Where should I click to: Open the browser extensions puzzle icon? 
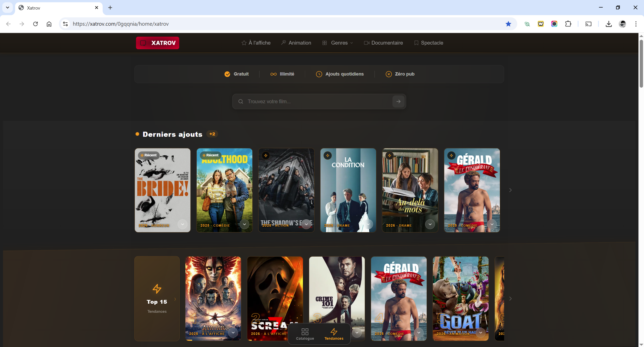[568, 24]
